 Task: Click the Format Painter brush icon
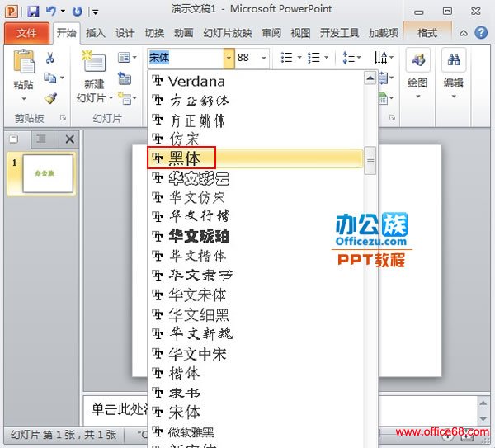coord(50,98)
